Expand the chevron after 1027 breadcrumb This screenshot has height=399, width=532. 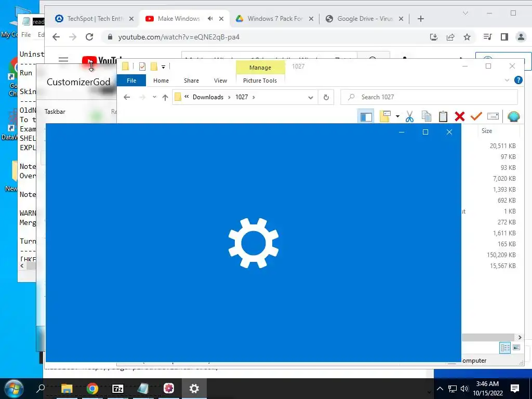coord(254,97)
